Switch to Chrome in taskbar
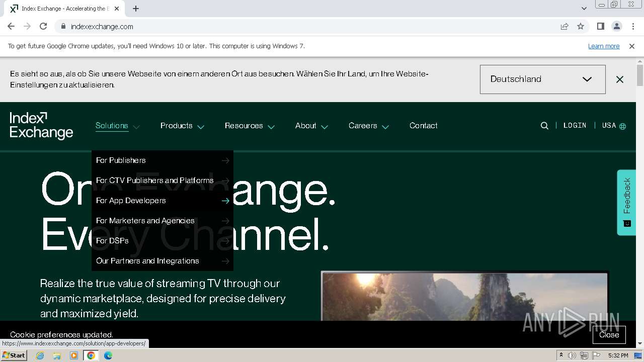This screenshot has height=362, width=644. pos(91,355)
